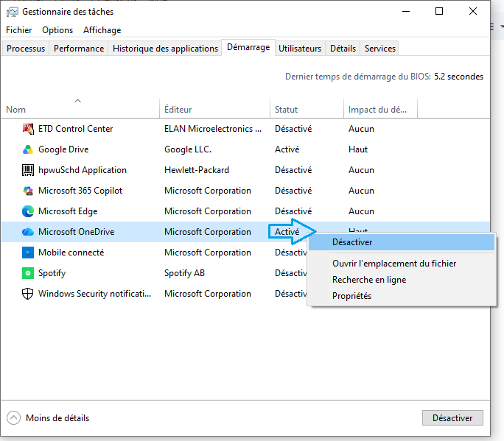Screen dimensions: 504x441
Task: Choose Recherche en ligne menu entry
Action: click(402, 280)
